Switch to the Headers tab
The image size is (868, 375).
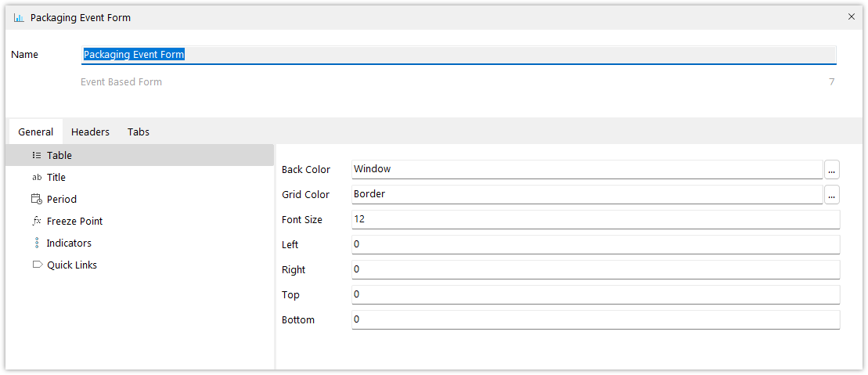[90, 132]
